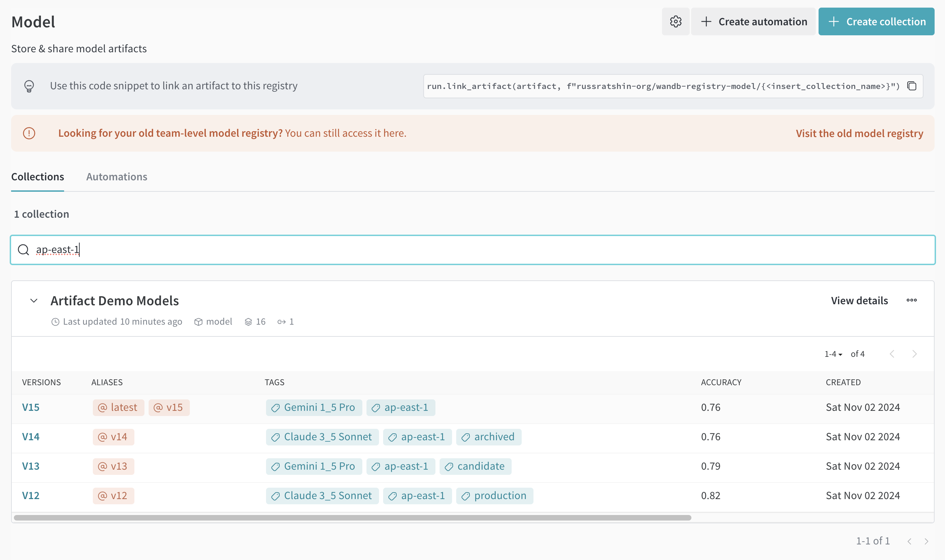This screenshot has width=945, height=560.
Task: Go to previous collections page arrow
Action: coord(910,541)
